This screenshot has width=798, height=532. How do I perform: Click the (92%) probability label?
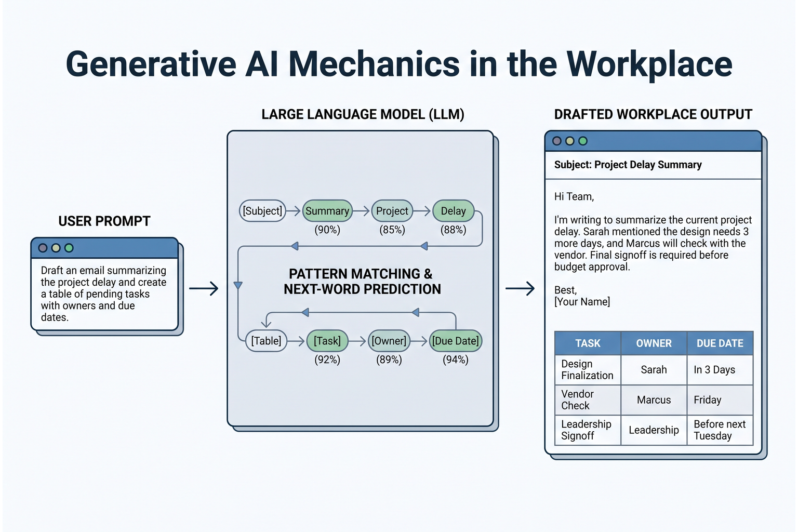pos(327,360)
